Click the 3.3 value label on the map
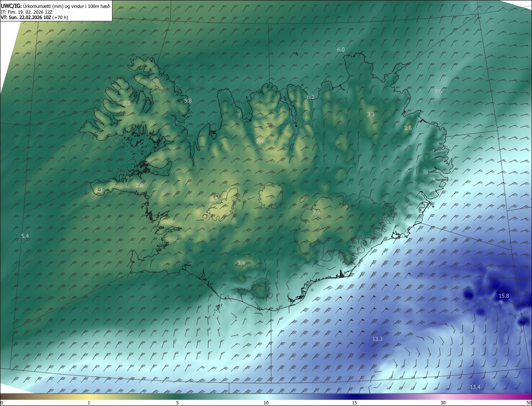Viewport: 532px width, 406px height. [371, 114]
